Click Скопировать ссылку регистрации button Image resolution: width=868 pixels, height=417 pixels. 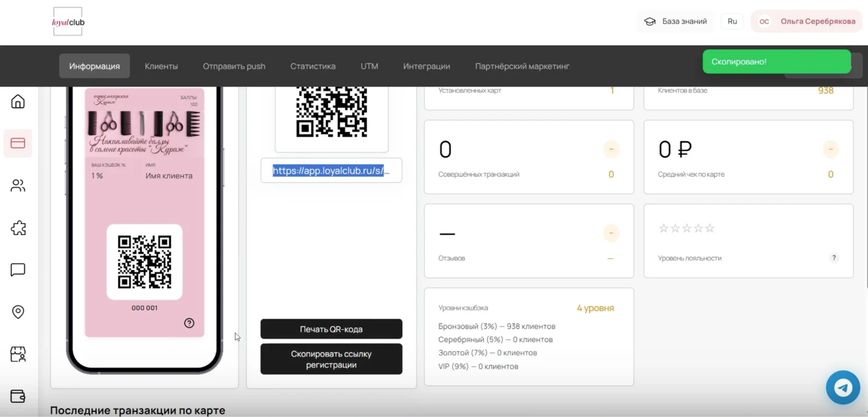[x=331, y=359]
